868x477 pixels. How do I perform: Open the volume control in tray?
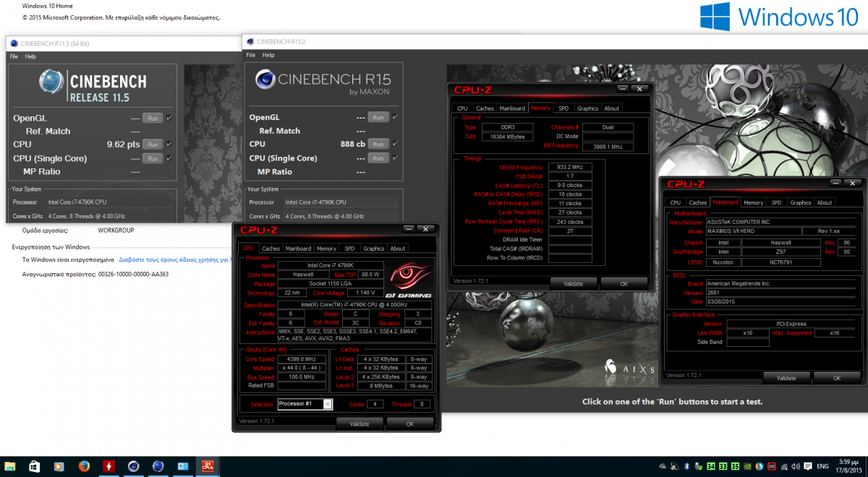coord(796,467)
